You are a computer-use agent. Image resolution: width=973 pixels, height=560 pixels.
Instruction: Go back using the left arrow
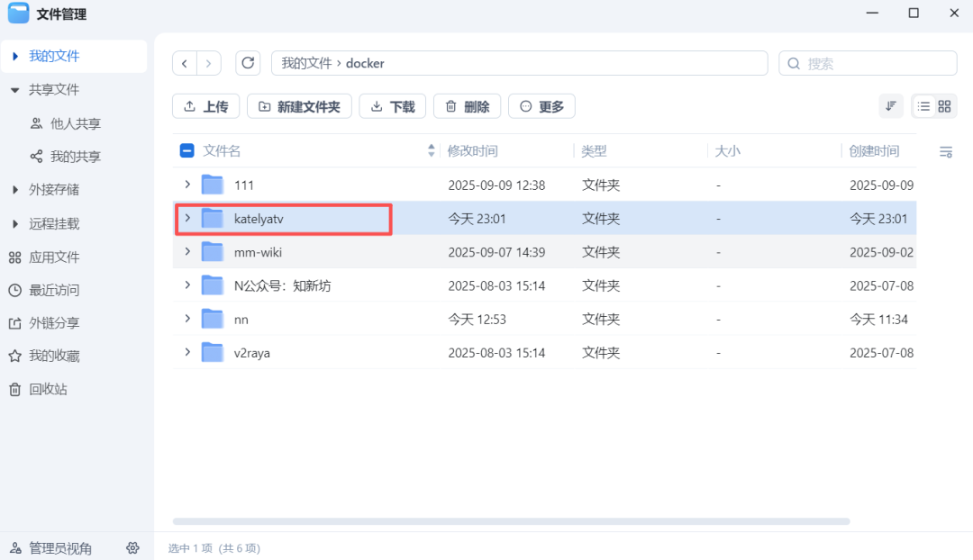point(185,63)
